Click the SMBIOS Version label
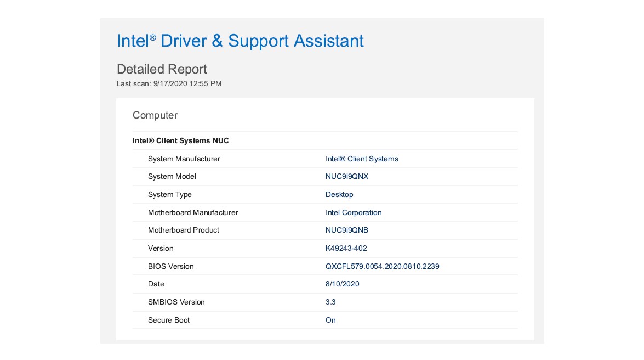Image resolution: width=644 pixels, height=360 pixels. pos(176,302)
